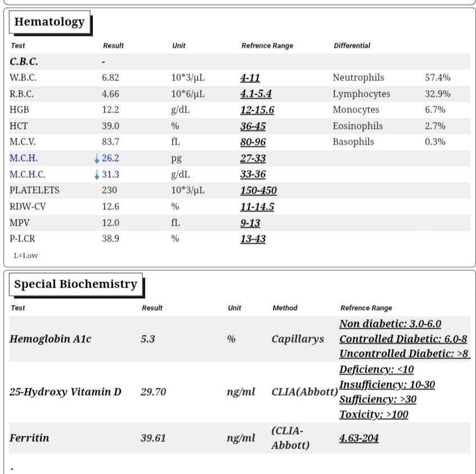The height and width of the screenshot is (474, 476).
Task: Select the PLATELETS reference range 150-450
Action: [258, 190]
